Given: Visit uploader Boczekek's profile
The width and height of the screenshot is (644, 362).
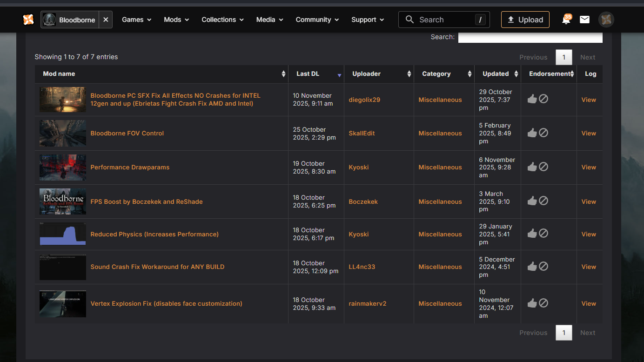Looking at the screenshot, I should pyautogui.click(x=363, y=201).
